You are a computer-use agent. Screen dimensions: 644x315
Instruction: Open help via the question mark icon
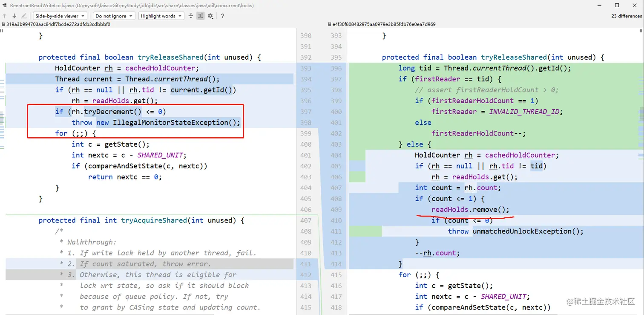point(222,16)
